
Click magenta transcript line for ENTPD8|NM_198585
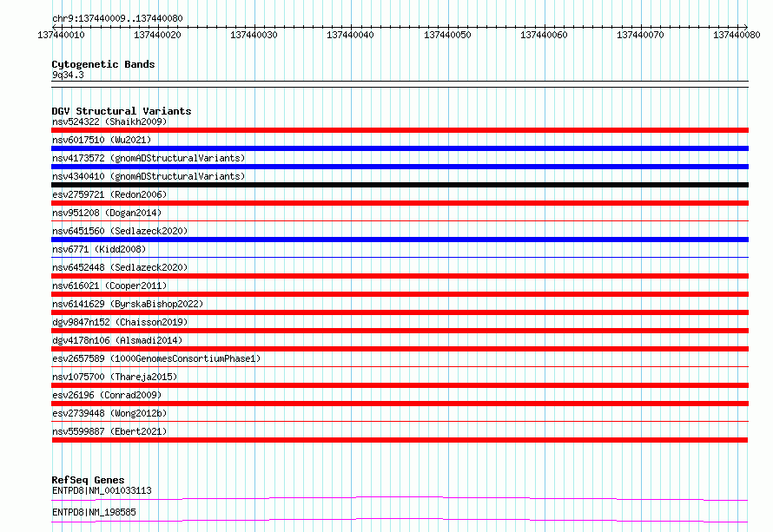coord(400,520)
